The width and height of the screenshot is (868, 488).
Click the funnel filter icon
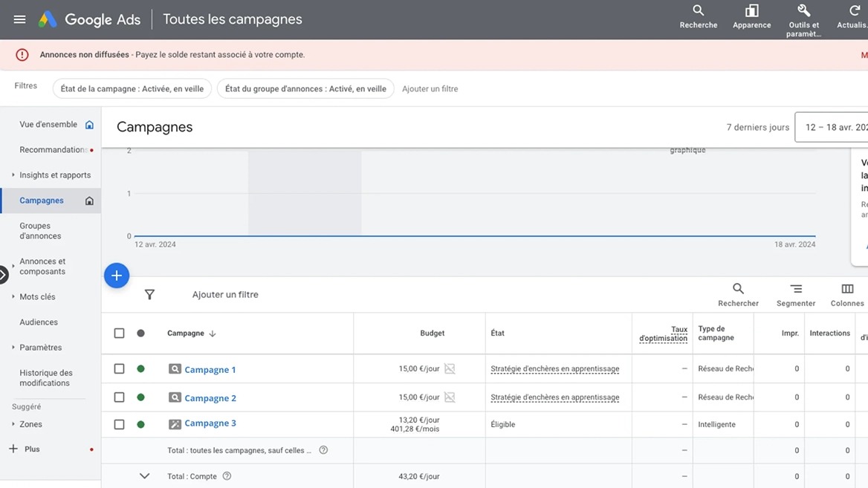[x=149, y=295]
